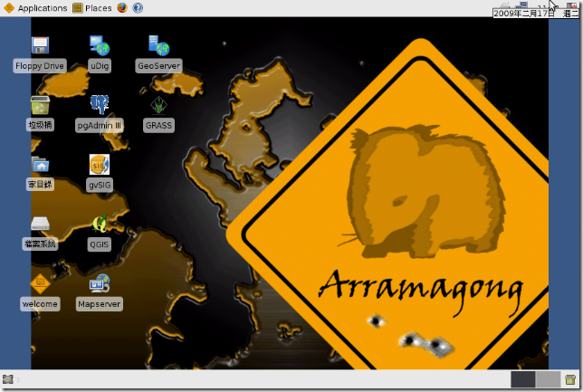Screen dimensions: 583x392
Task: Click the Mapserver label text
Action: coord(100,304)
